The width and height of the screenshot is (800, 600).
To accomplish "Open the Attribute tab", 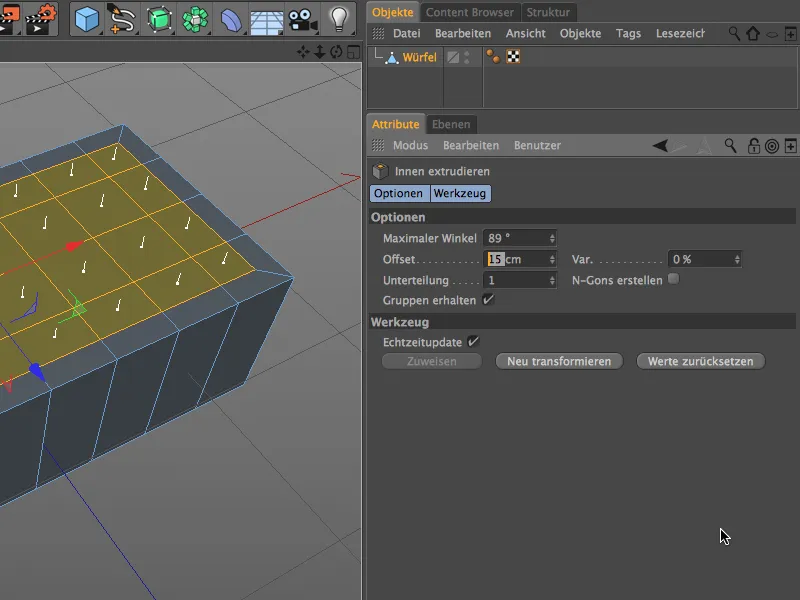I will (x=395, y=124).
